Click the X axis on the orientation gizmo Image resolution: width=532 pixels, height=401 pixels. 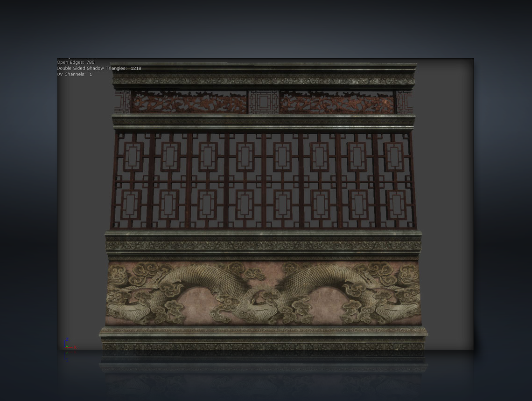click(74, 346)
